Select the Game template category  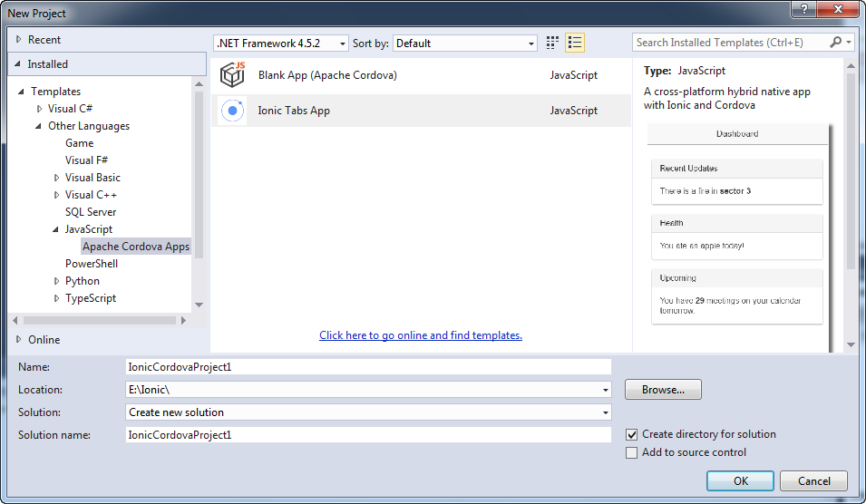(x=80, y=143)
